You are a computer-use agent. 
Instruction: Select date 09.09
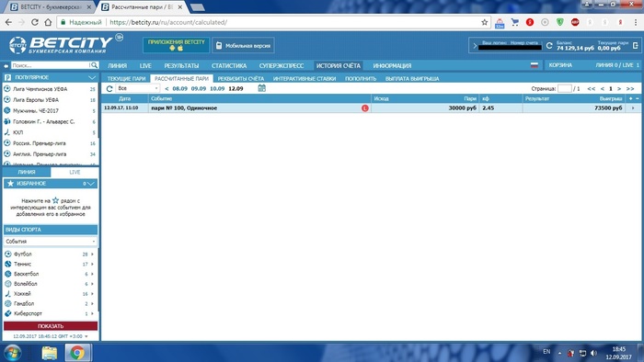[x=199, y=88]
